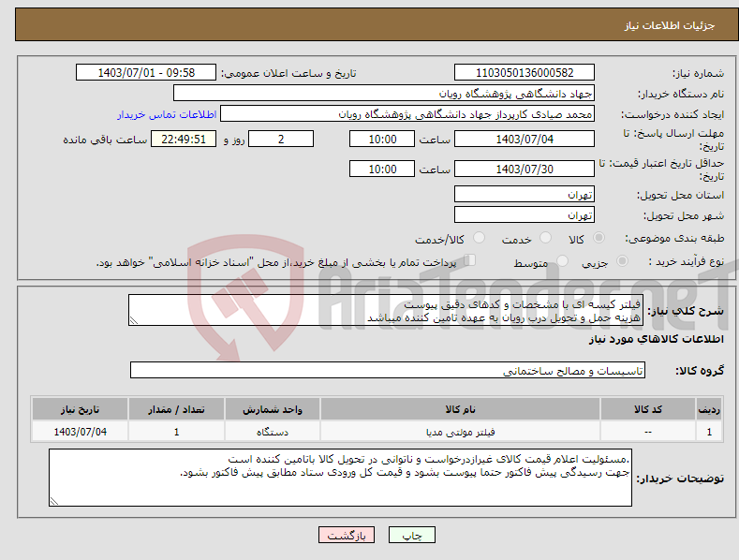The width and height of the screenshot is (739, 560).
Task: Click the quantity cell showing 1
Action: [176, 432]
